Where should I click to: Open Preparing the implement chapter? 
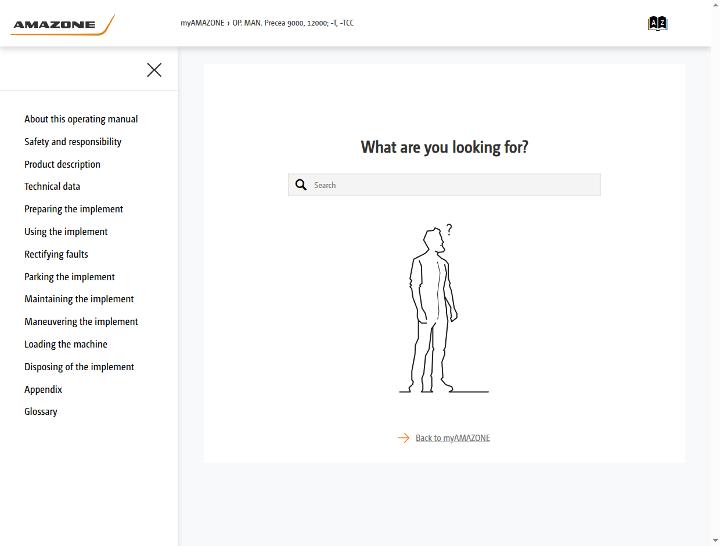tap(73, 209)
